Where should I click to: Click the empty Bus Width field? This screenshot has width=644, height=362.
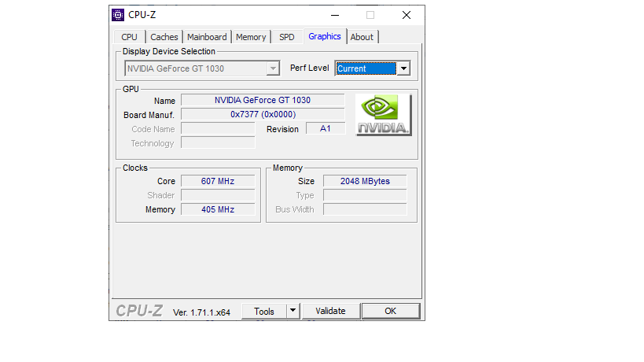pyautogui.click(x=365, y=209)
